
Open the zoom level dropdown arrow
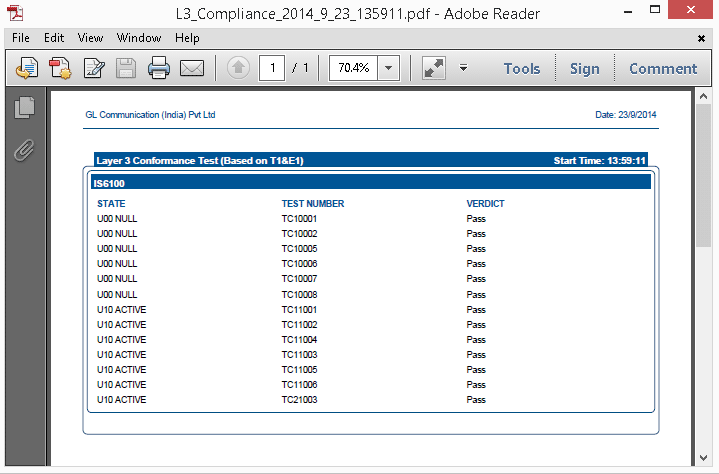(388, 68)
